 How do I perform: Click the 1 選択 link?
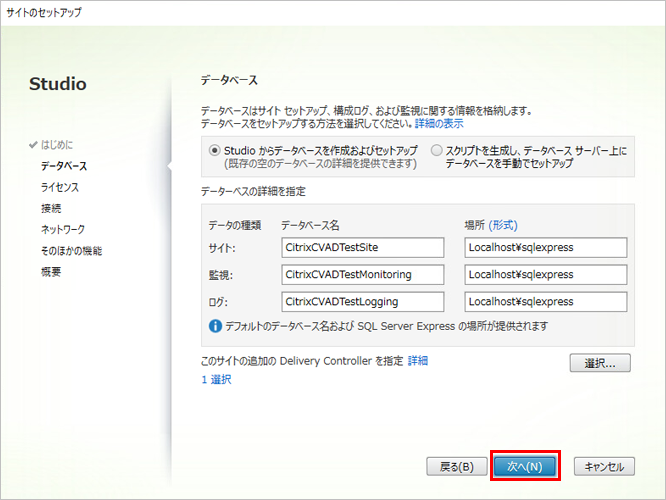click(216, 379)
